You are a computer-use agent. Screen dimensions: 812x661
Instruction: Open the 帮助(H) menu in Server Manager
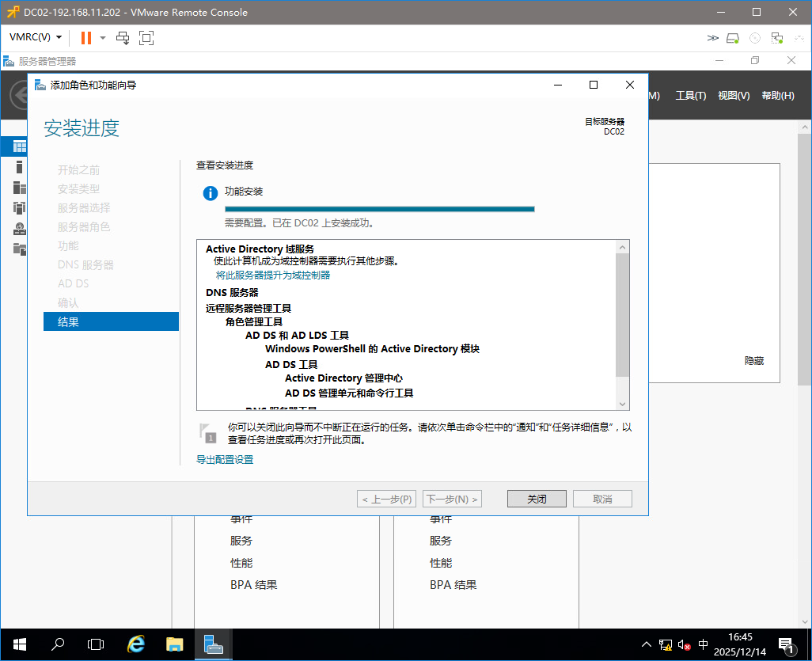point(777,96)
